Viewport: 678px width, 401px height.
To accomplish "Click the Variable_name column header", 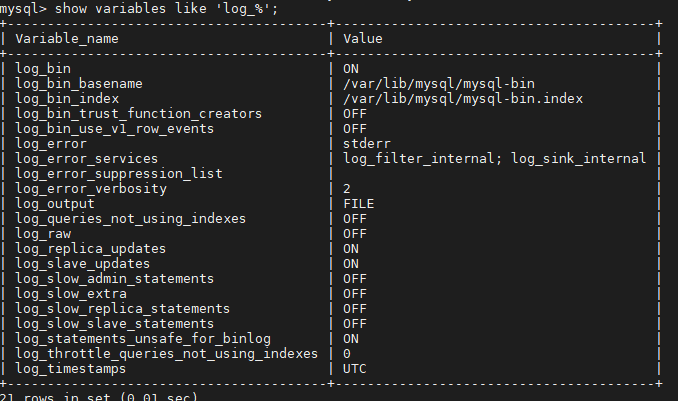I will [x=67, y=39].
